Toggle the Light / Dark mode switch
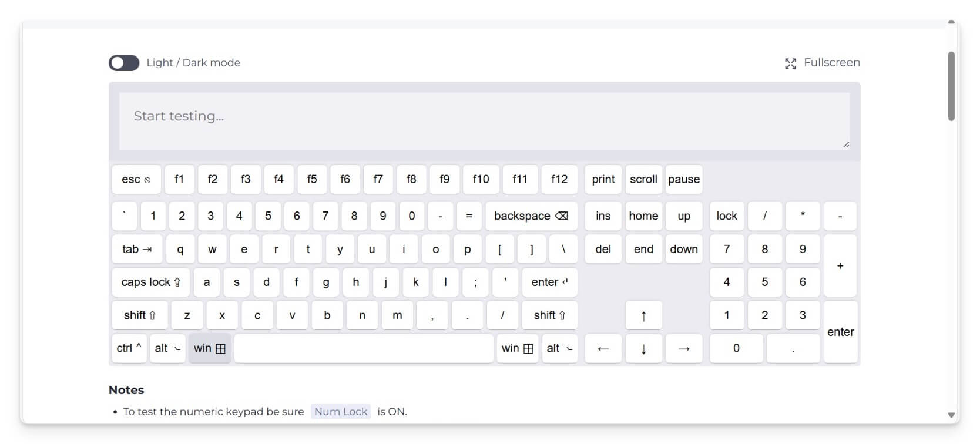Viewport: 980px width, 444px height. pyautogui.click(x=124, y=63)
